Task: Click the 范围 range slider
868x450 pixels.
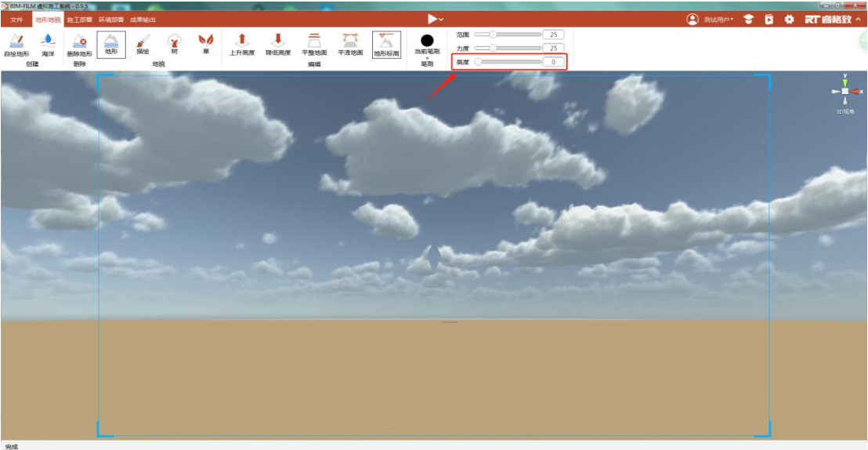Action: click(508, 34)
